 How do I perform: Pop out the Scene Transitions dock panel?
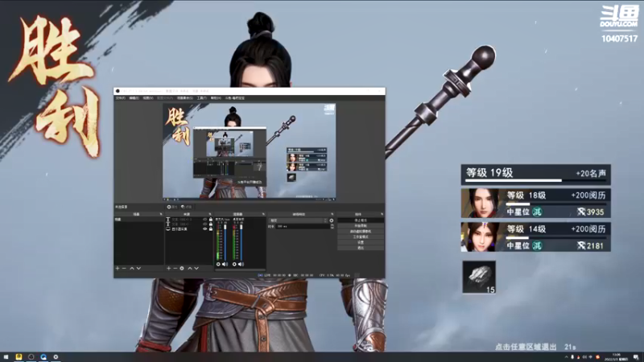click(x=332, y=214)
